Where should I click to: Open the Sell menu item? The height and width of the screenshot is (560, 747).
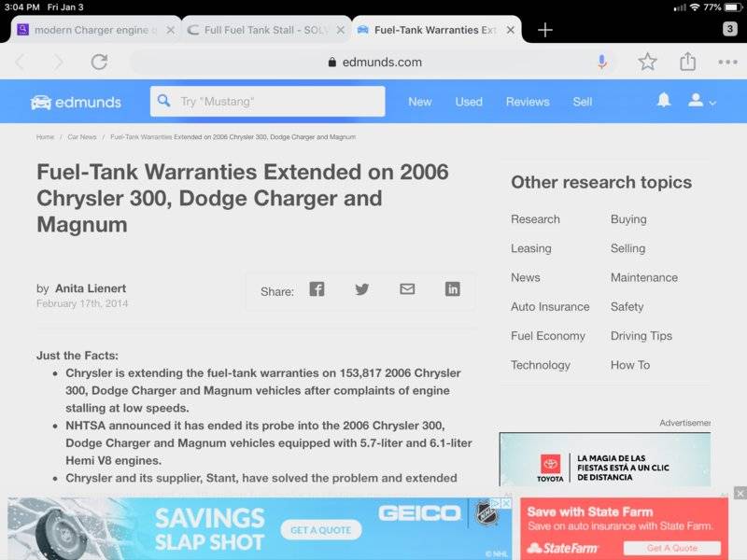click(x=582, y=102)
